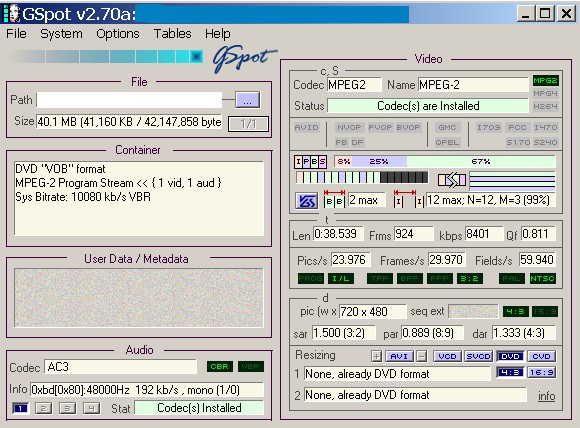The height and width of the screenshot is (428, 580).
Task: Choose 4:3 resizing aspect button
Action: click(510, 372)
